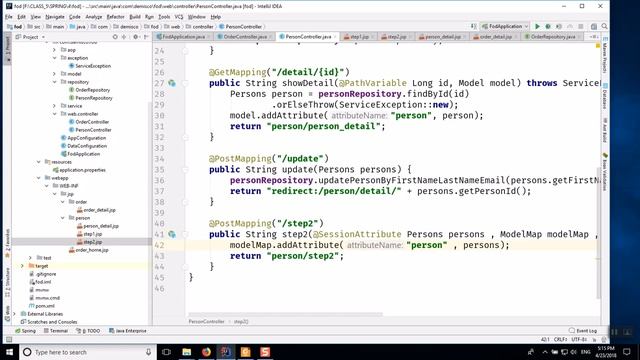Screen dimensions: 640x360
Task: Click the IntelliJ IDEA taskbar icon
Action: (x=226, y=352)
